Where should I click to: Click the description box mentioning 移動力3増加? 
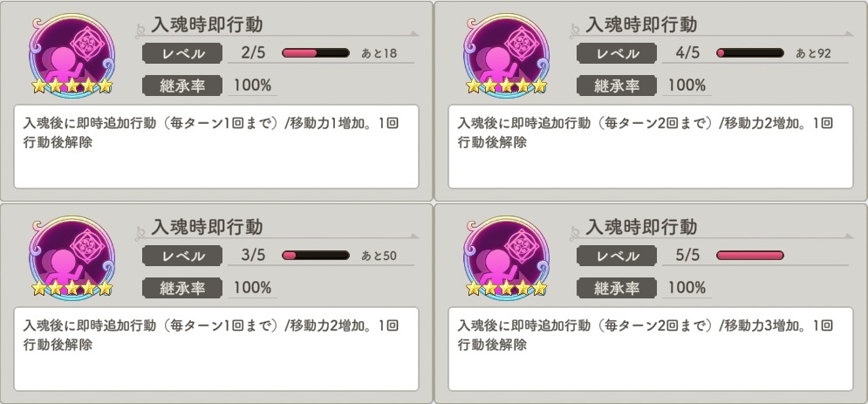click(x=651, y=348)
